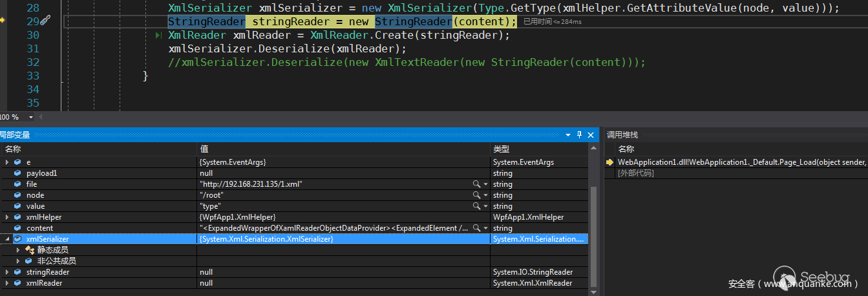Expand the stringReader variable

pos(7,272)
